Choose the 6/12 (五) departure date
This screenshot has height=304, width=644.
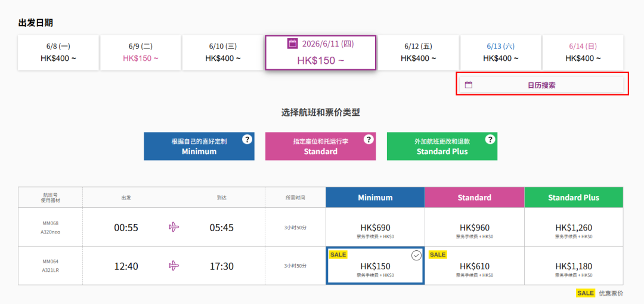coord(418,53)
